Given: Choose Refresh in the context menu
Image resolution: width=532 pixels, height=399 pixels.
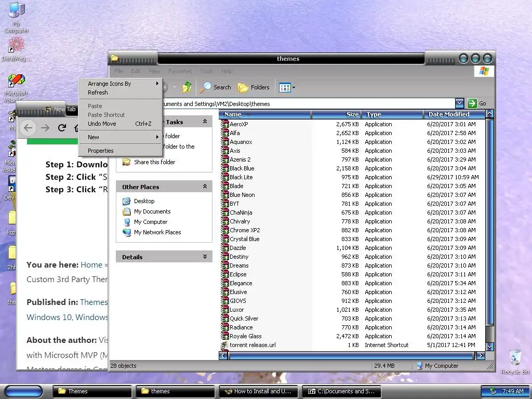Looking at the screenshot, I should (x=120, y=92).
